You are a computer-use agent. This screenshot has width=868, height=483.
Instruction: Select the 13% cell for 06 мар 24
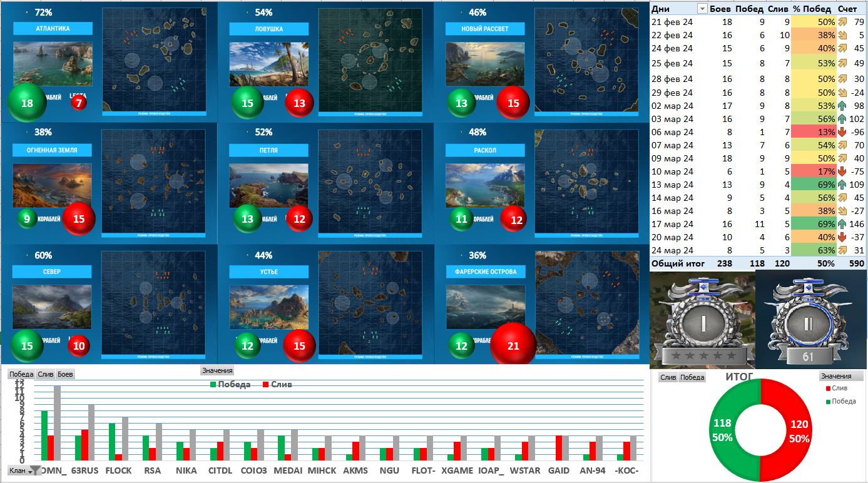point(814,132)
